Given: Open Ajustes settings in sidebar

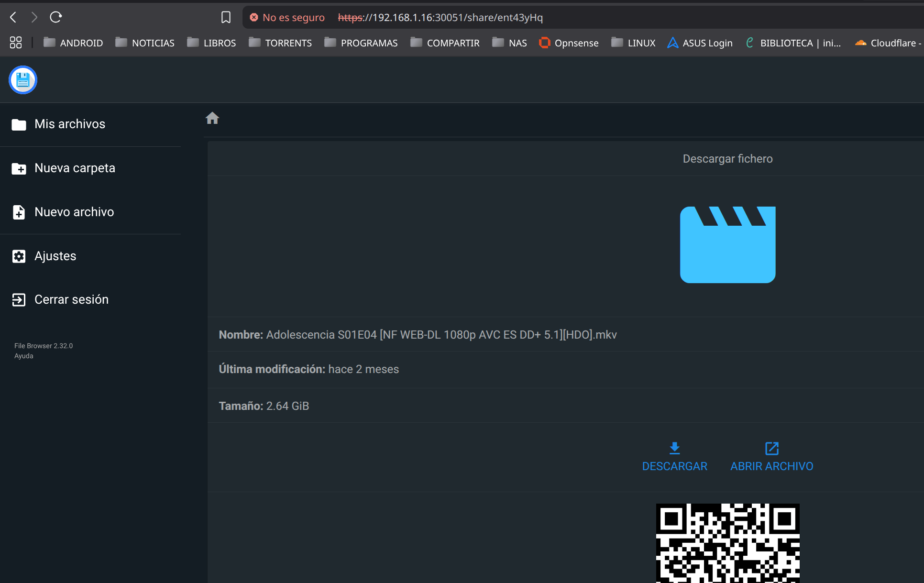Looking at the screenshot, I should tap(55, 256).
